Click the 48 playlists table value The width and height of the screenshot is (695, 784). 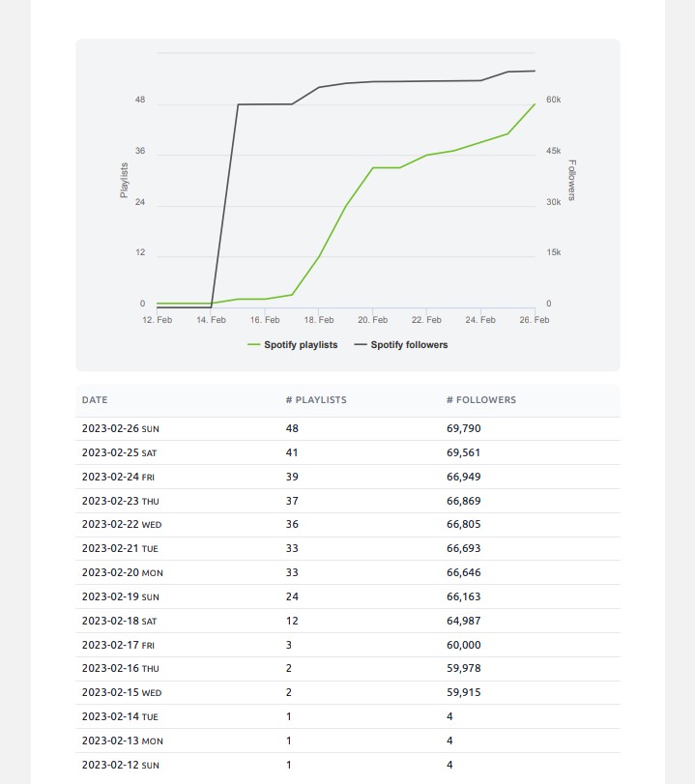click(x=292, y=428)
